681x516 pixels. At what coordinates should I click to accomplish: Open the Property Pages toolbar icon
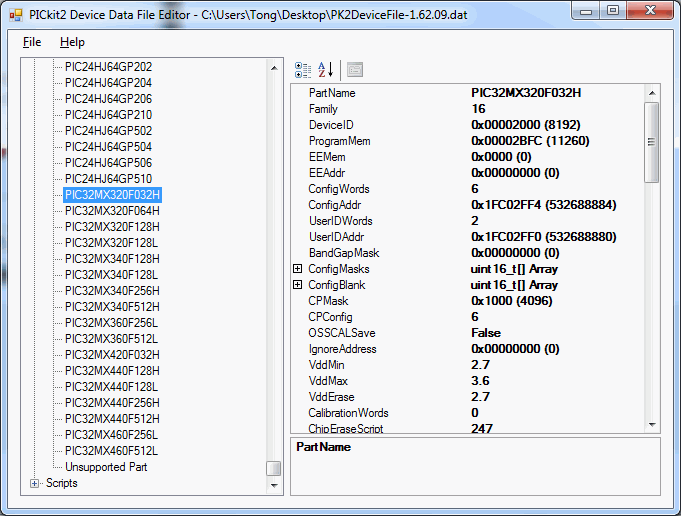coord(355,70)
